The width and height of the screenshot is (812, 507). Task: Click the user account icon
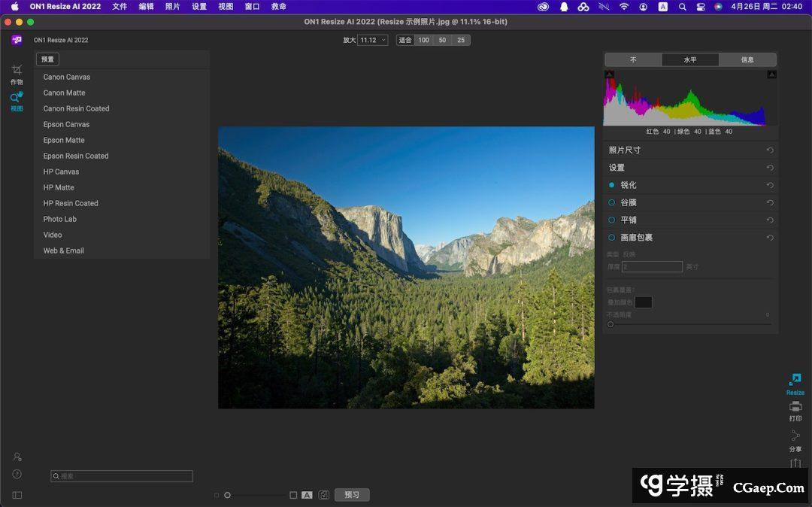[17, 457]
